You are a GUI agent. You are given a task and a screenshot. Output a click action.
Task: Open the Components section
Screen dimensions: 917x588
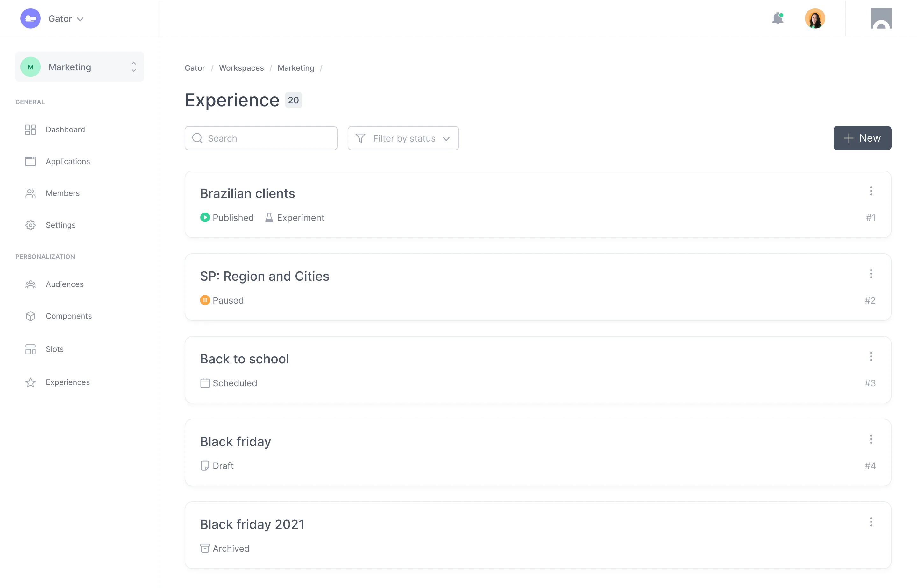pos(69,316)
